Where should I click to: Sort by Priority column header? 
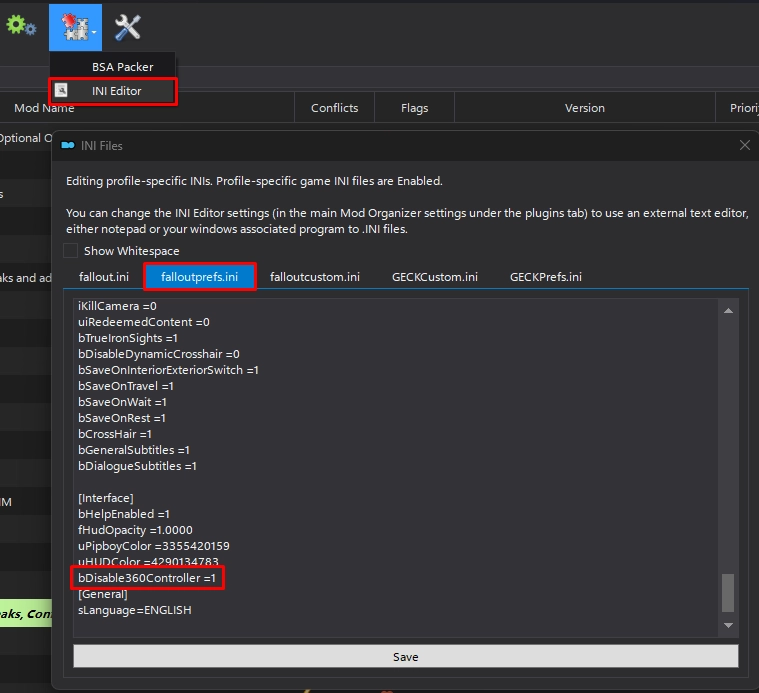[x=738, y=108]
